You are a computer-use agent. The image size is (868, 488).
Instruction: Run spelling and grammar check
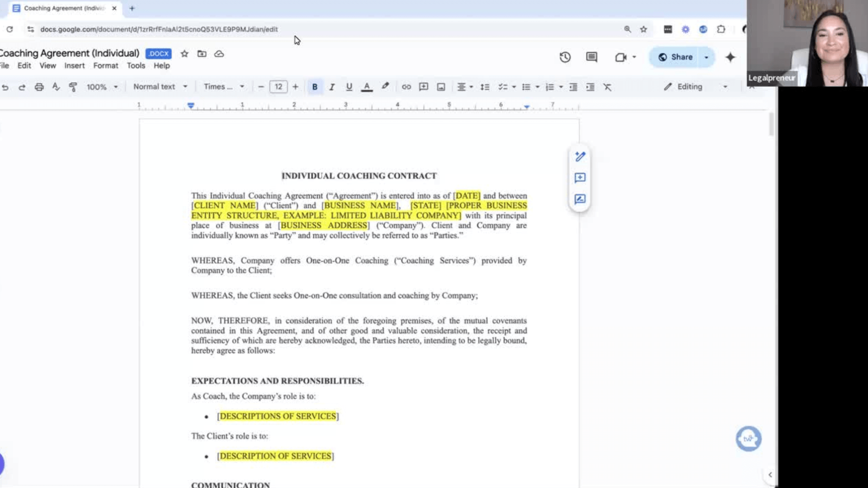coord(56,87)
